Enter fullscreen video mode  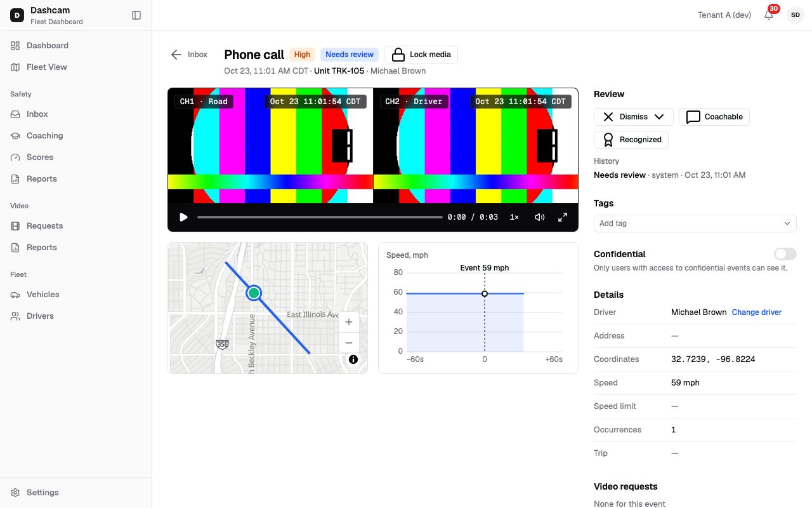pyautogui.click(x=563, y=217)
